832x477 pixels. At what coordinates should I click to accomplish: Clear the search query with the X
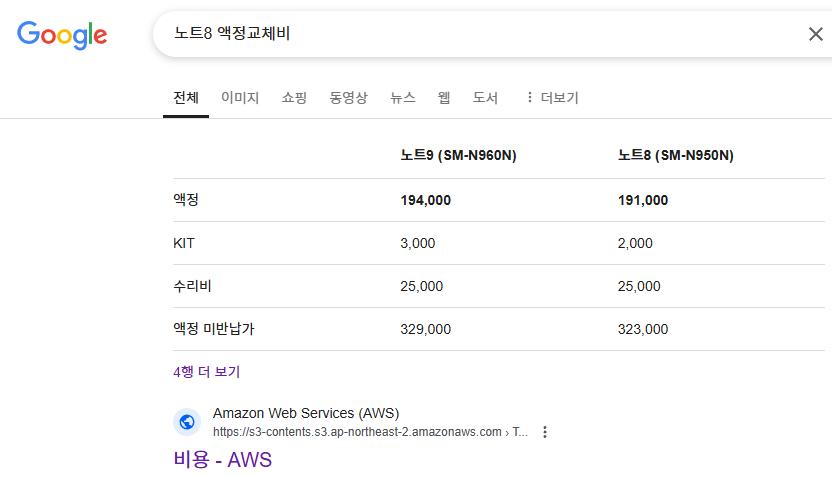pos(816,34)
